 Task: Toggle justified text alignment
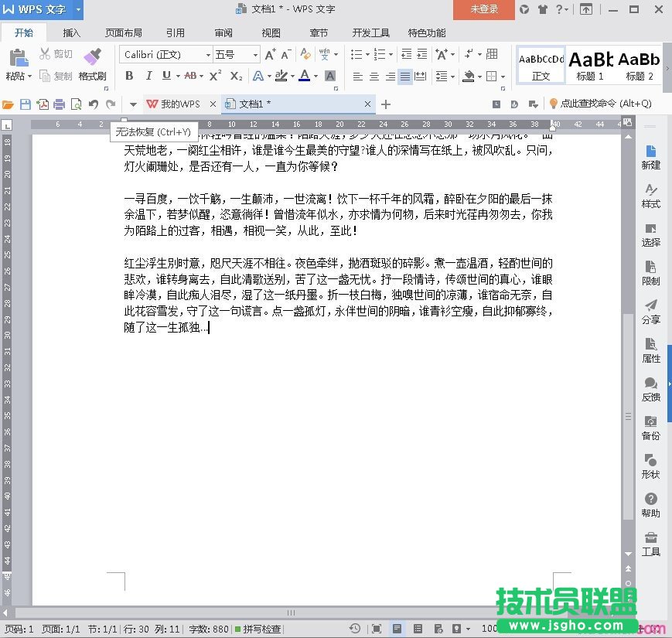405,77
